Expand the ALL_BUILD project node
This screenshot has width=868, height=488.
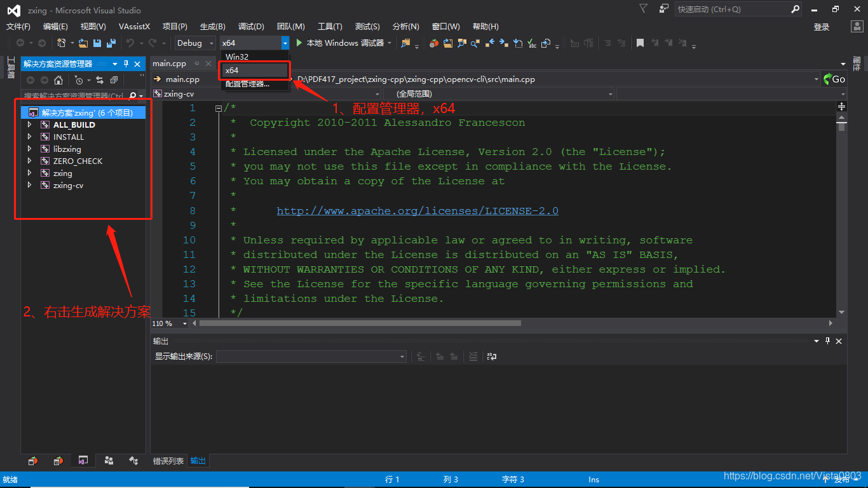(x=29, y=125)
